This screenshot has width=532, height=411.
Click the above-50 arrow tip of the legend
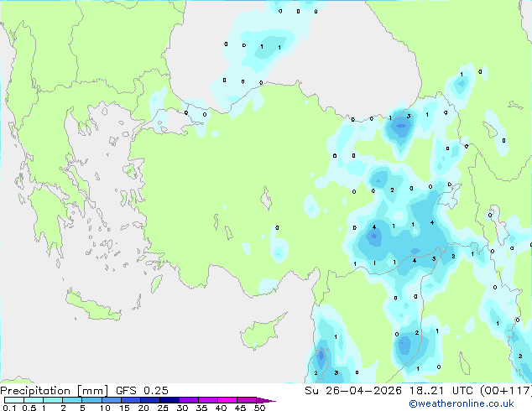pos(266,400)
